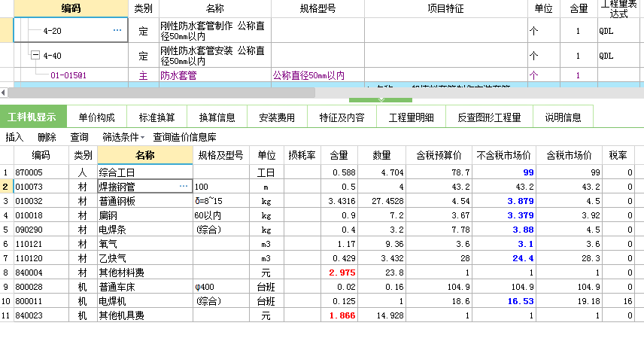Click the green collapse-panel arrow handle

click(x=381, y=100)
